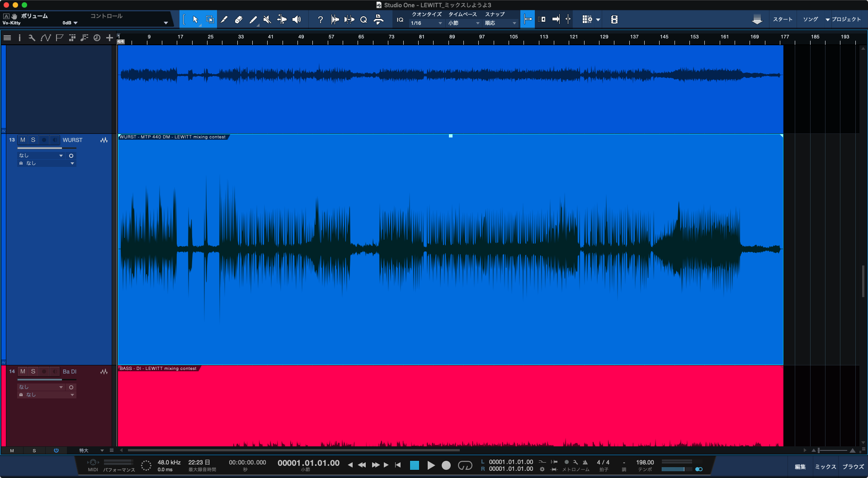The height and width of the screenshot is (478, 868).
Task: Select the Mute tool
Action: [267, 19]
